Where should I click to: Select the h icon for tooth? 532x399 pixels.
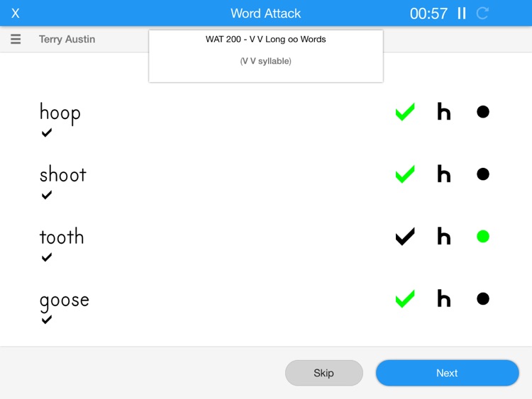444,236
